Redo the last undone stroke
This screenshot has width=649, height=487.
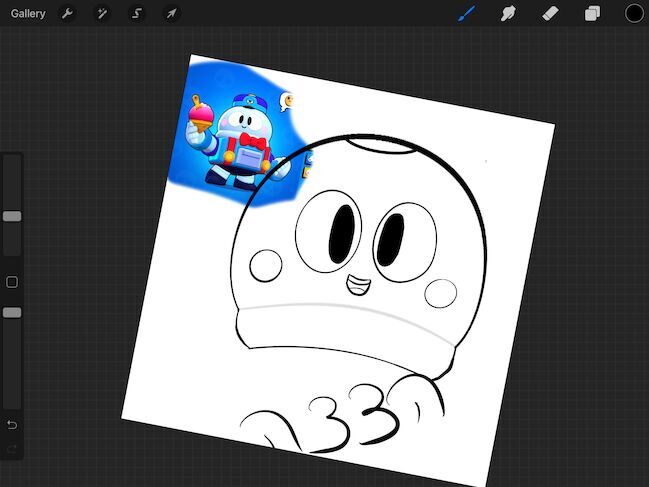pos(12,449)
